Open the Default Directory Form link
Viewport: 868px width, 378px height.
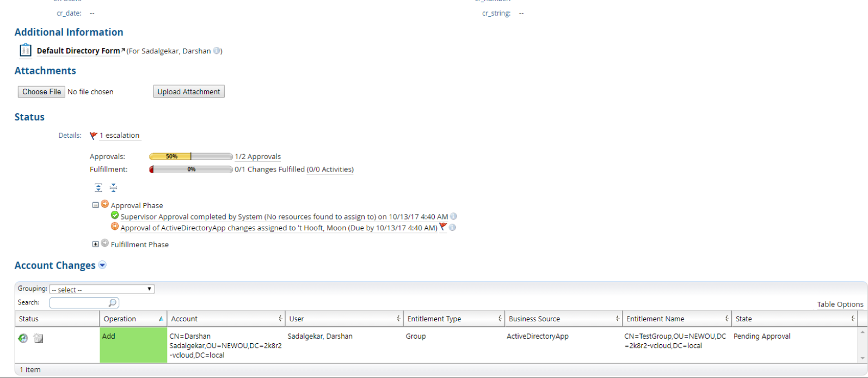pos(78,51)
